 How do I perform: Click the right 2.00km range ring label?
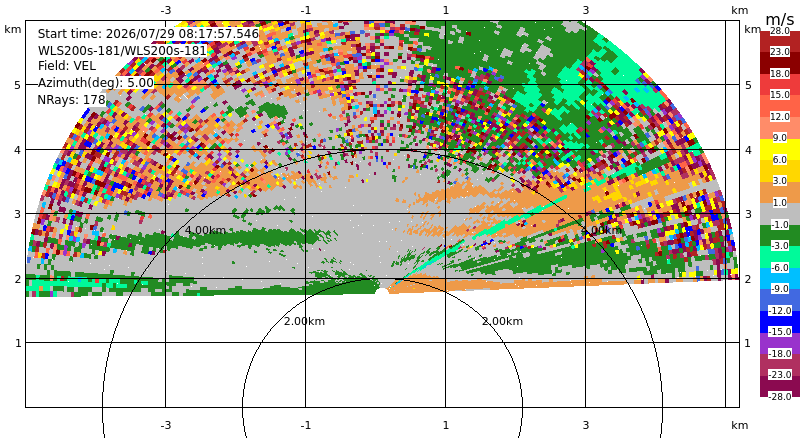tap(503, 321)
